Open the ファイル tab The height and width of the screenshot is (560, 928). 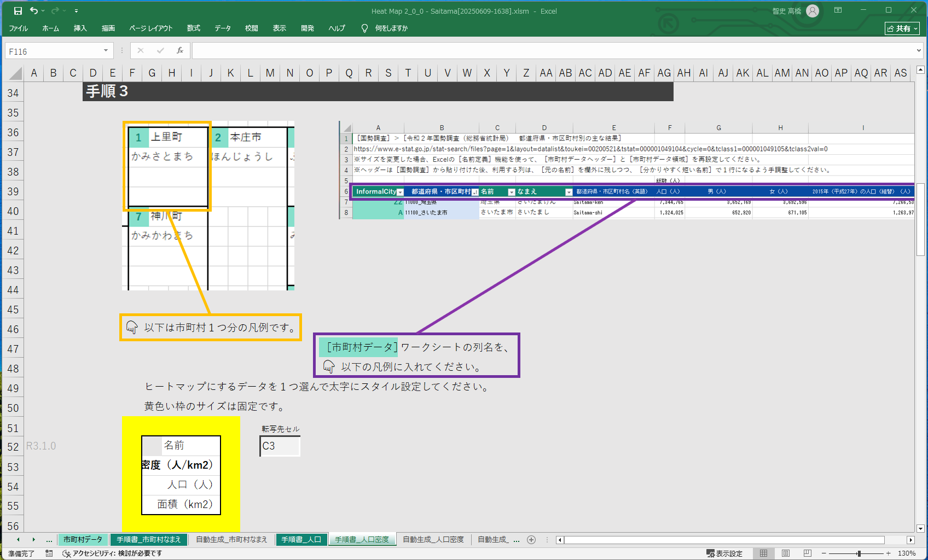tap(18, 28)
